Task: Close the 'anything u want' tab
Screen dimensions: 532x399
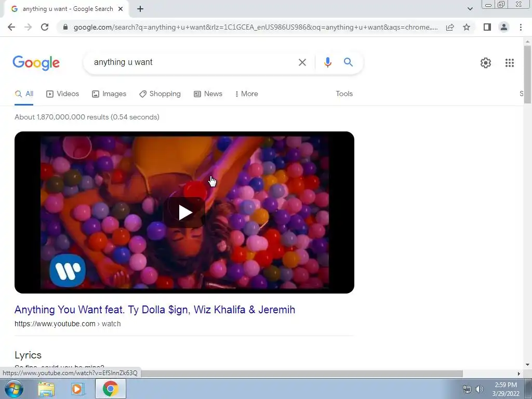Action: pyautogui.click(x=121, y=9)
